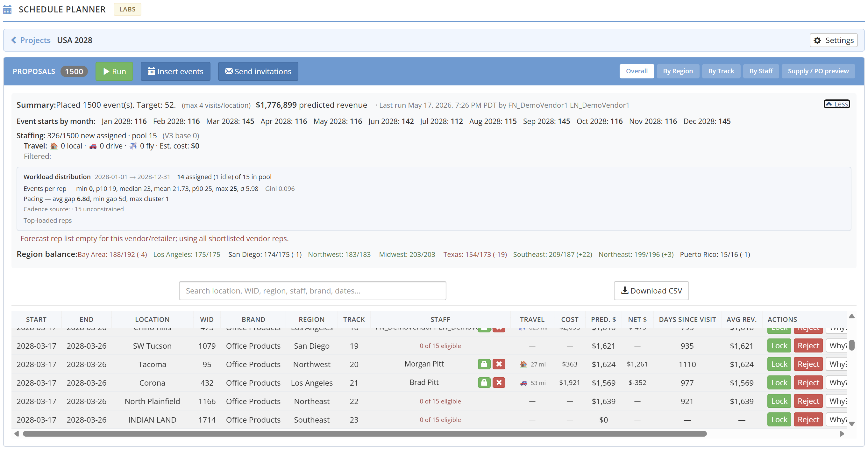
Task: Click the vertical scrollbar thumb of the table
Action: [x=851, y=345]
